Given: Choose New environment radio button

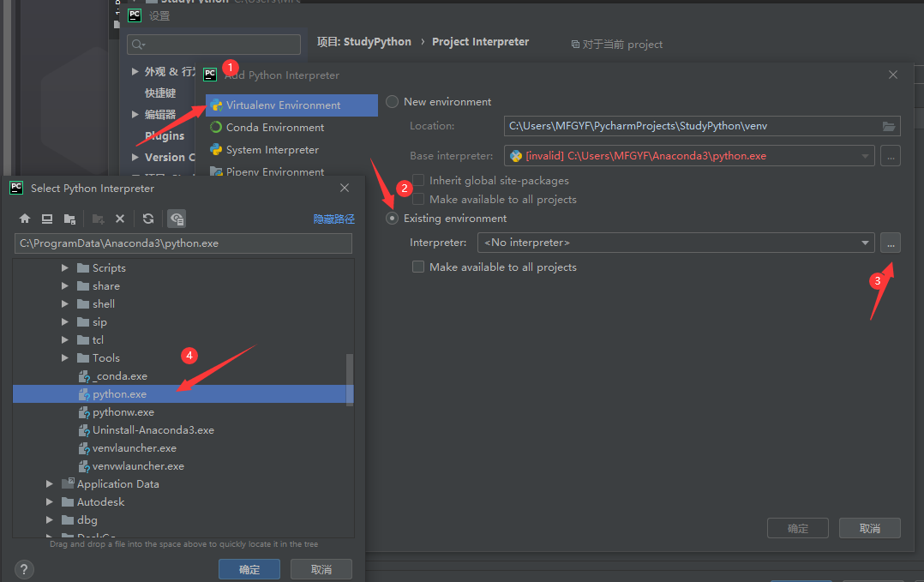Looking at the screenshot, I should 392,101.
